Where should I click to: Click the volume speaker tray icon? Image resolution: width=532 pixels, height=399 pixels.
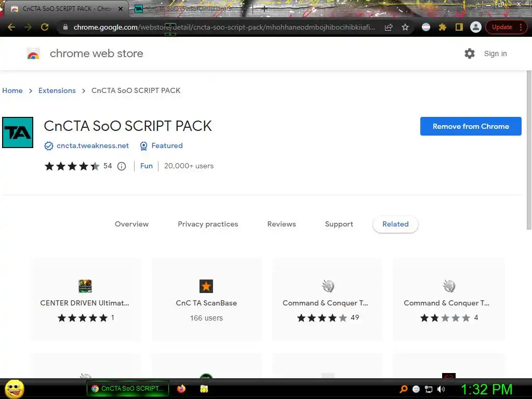click(441, 390)
